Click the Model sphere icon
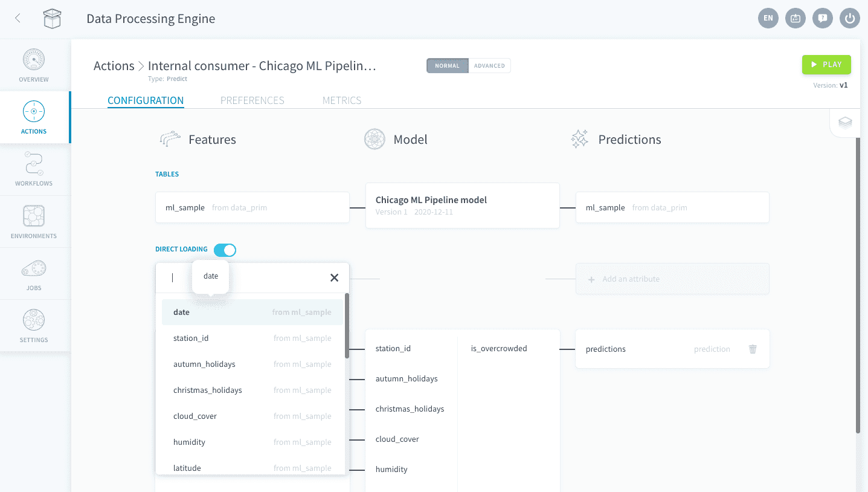868x492 pixels. 375,139
